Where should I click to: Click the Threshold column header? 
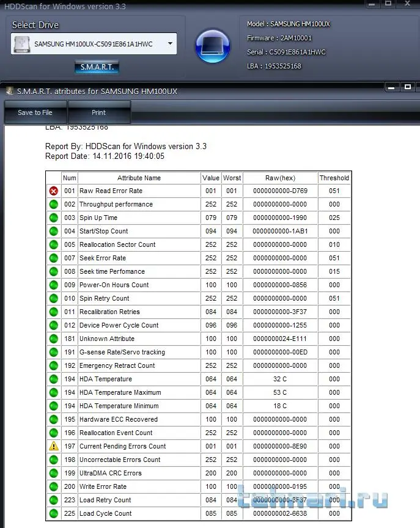coord(334,178)
